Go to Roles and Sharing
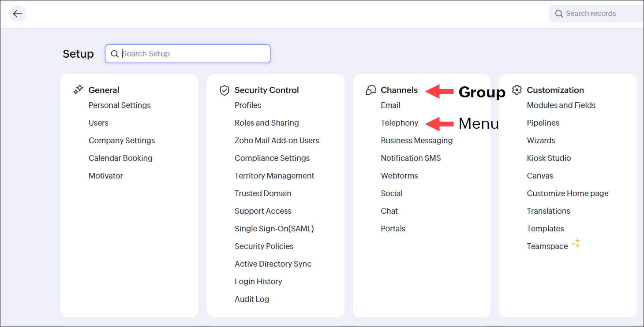644x327 pixels. tap(266, 123)
